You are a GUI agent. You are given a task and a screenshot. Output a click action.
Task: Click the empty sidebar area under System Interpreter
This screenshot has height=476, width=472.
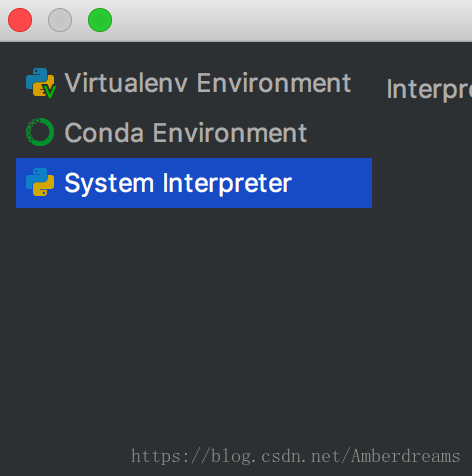[193, 317]
